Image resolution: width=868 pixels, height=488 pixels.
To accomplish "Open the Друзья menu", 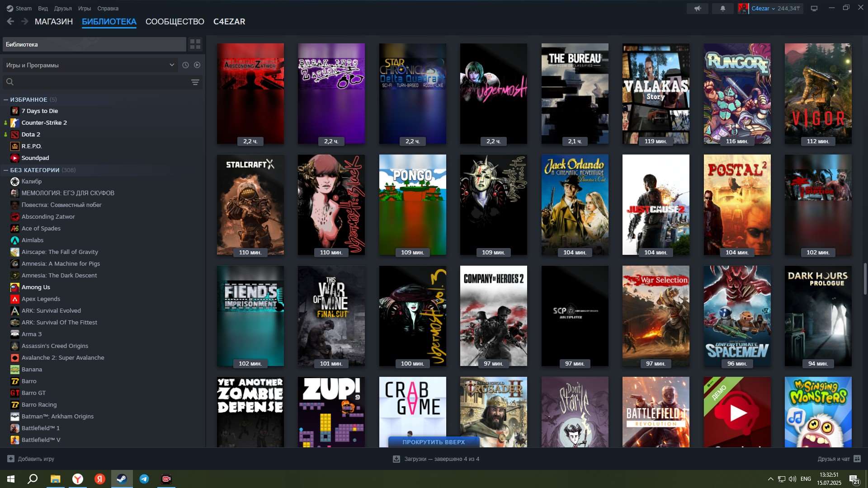I will [x=63, y=8].
